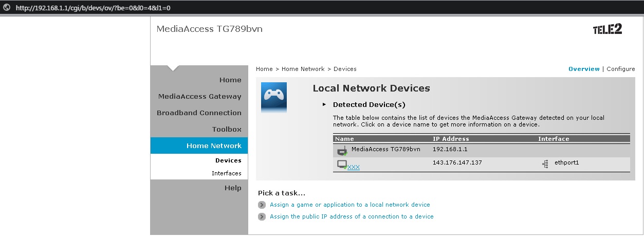Go to the Broadband Connection menu
The width and height of the screenshot is (644, 236).
199,113
